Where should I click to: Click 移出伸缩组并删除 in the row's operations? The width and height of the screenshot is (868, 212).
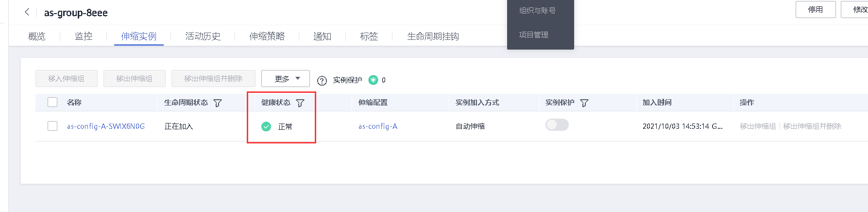pos(812,126)
